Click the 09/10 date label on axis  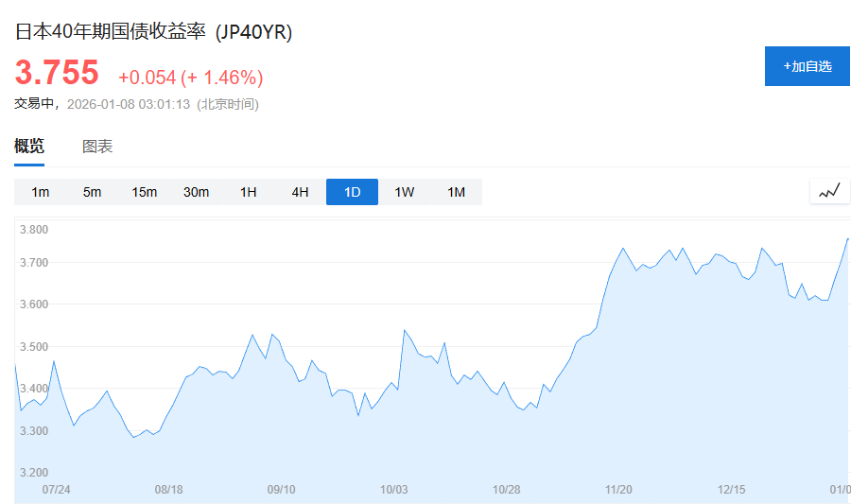[x=282, y=490]
